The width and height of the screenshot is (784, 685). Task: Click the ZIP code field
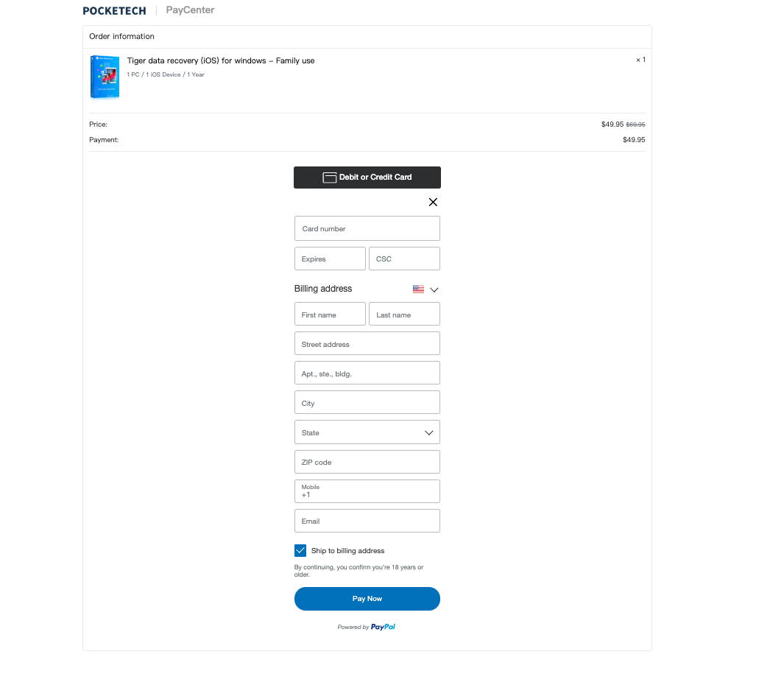pos(367,462)
